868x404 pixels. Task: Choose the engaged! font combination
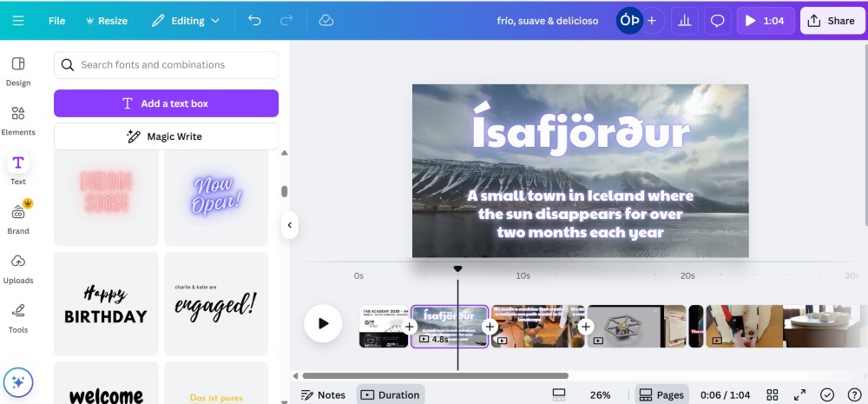point(216,304)
